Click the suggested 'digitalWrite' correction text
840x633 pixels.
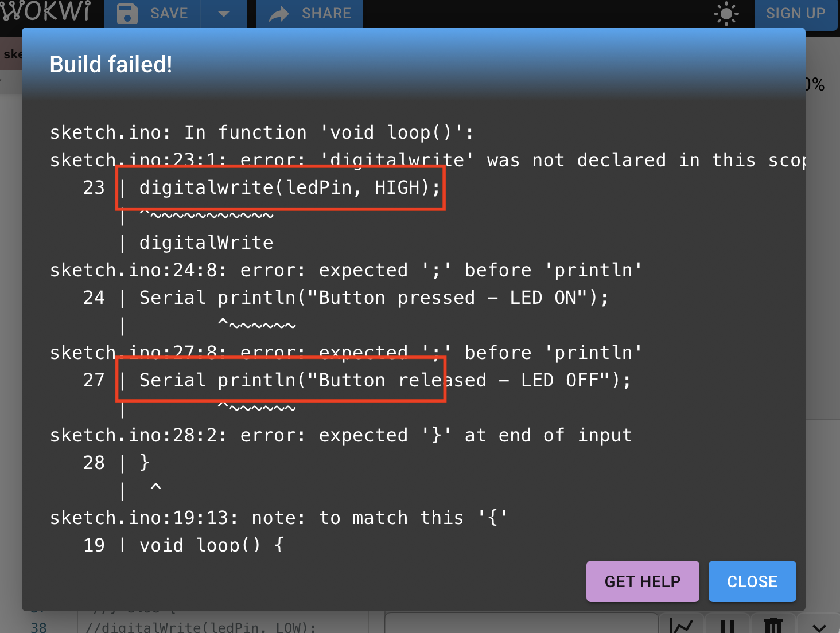point(206,243)
